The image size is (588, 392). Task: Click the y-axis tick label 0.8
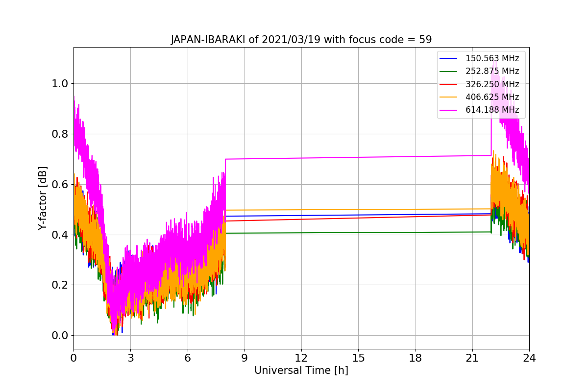59,134
